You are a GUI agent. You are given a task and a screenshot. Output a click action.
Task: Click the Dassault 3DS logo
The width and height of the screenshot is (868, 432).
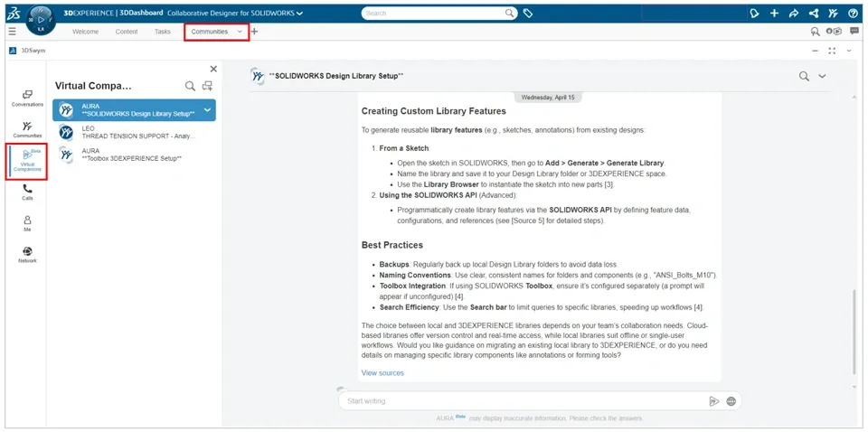tap(12, 14)
